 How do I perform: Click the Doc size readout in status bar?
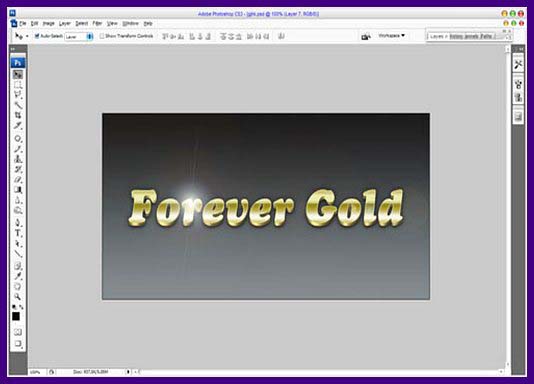coord(91,372)
